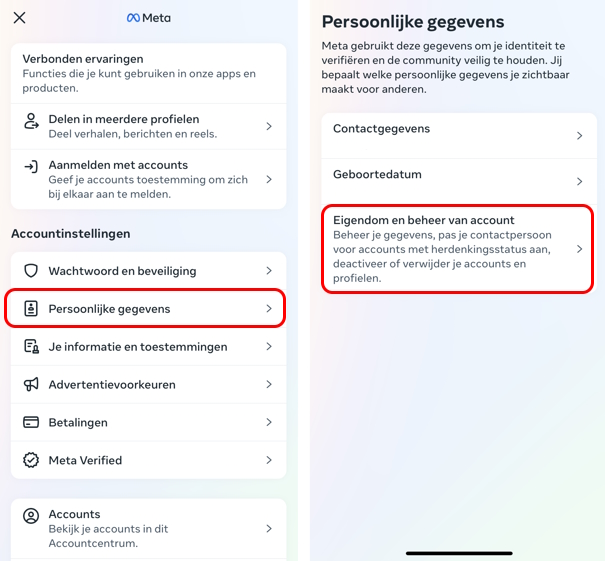Click the ID card icon for Persoonlijke gegevens
The image size is (605, 561).
[x=31, y=309]
